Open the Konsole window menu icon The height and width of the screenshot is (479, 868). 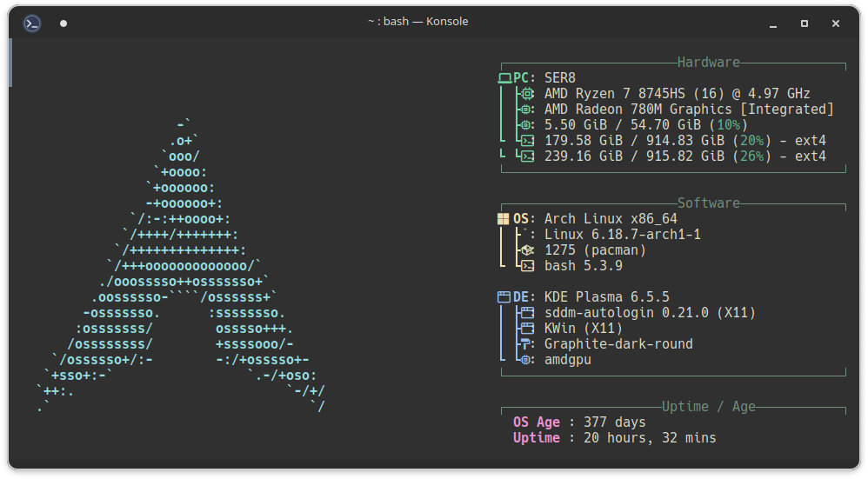(x=32, y=23)
